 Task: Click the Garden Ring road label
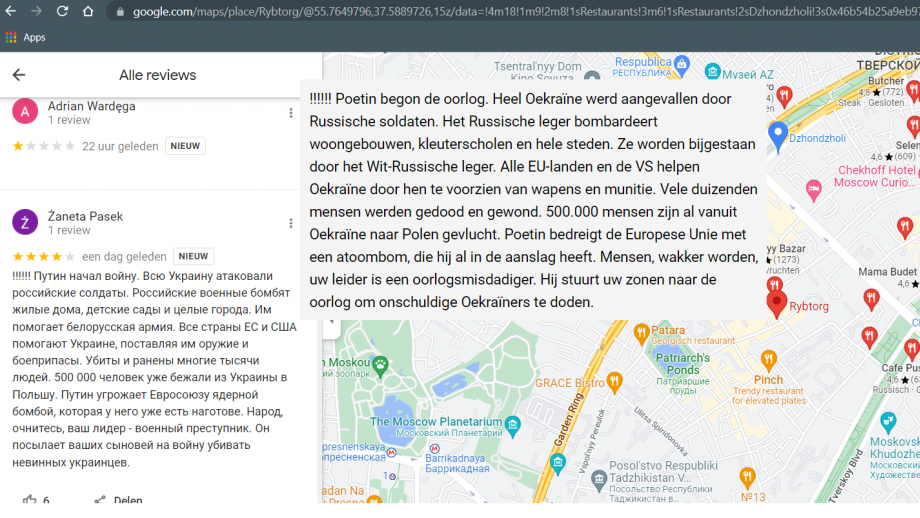pos(568,420)
